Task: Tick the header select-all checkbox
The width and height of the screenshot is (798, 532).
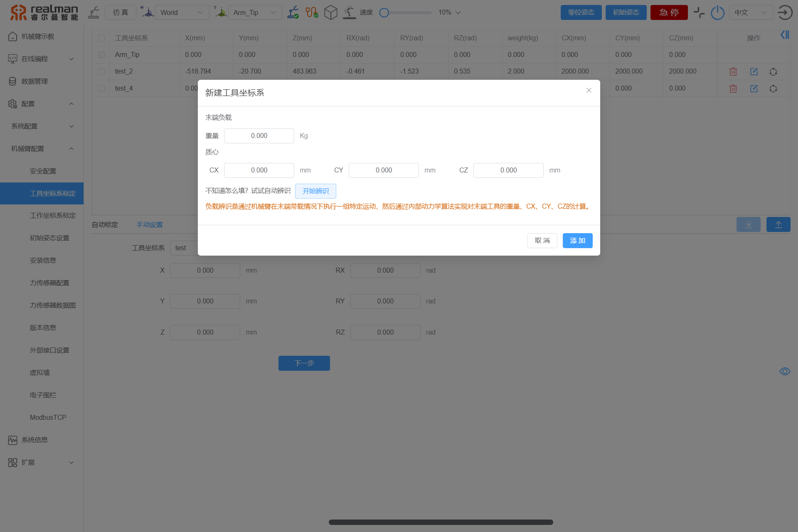Action: click(x=101, y=38)
